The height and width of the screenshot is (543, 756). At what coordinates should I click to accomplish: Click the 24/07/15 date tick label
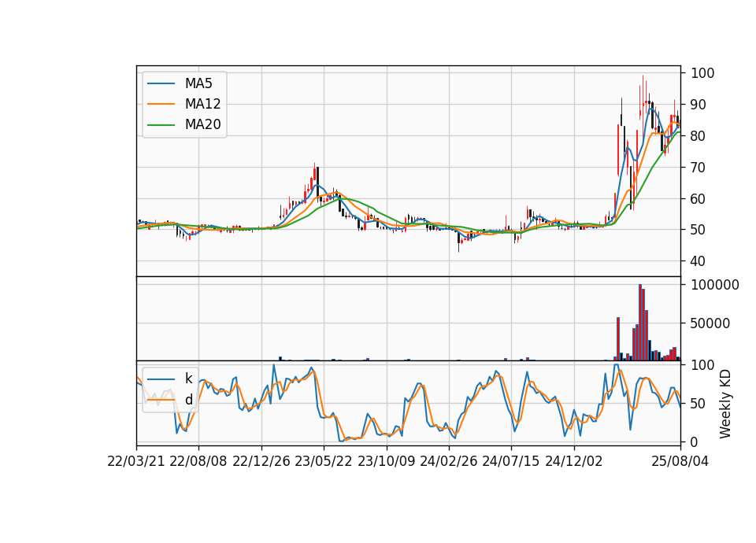pyautogui.click(x=510, y=461)
